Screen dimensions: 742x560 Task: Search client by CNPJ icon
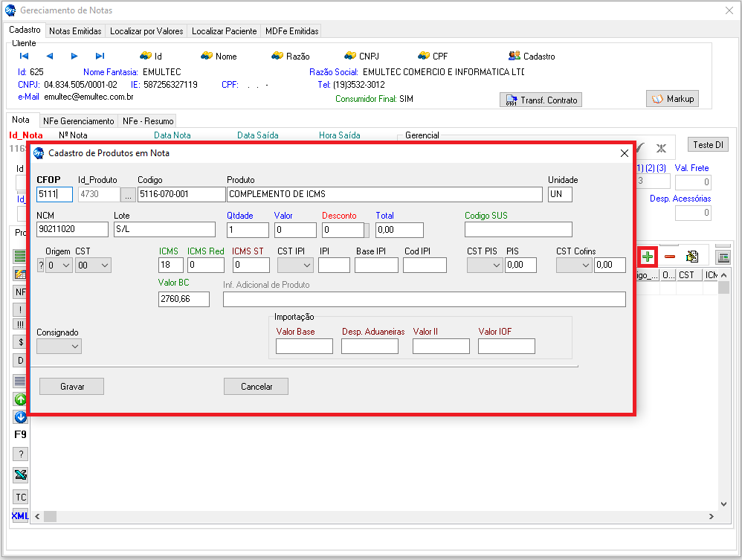tap(351, 56)
